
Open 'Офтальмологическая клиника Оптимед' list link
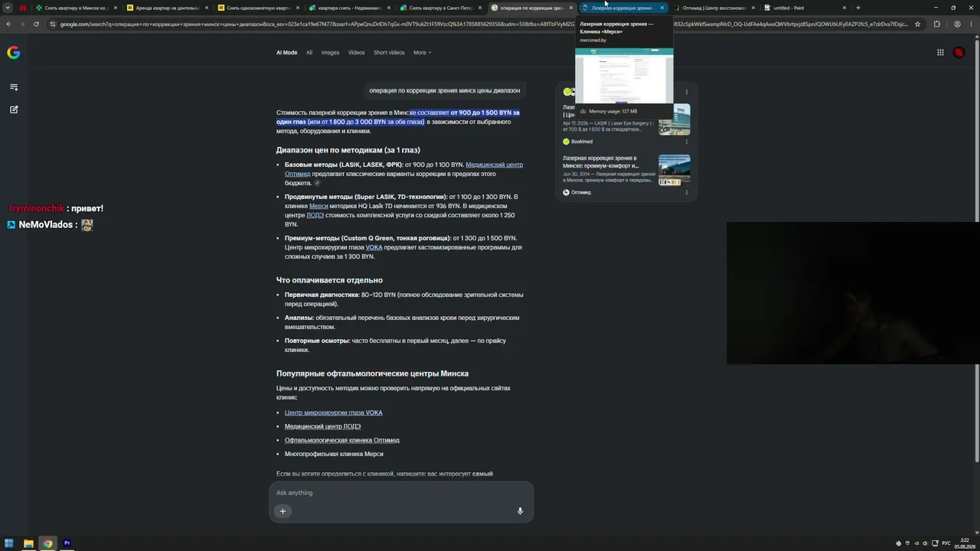[341, 440]
